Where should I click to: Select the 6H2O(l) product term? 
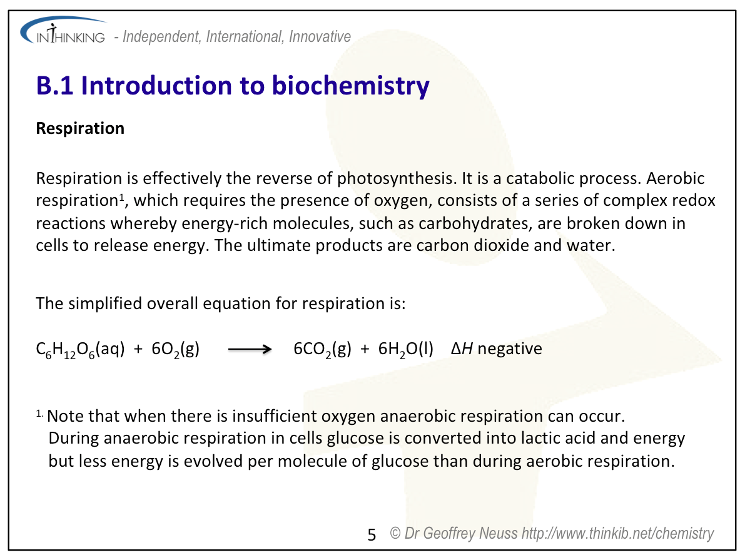[x=406, y=349]
